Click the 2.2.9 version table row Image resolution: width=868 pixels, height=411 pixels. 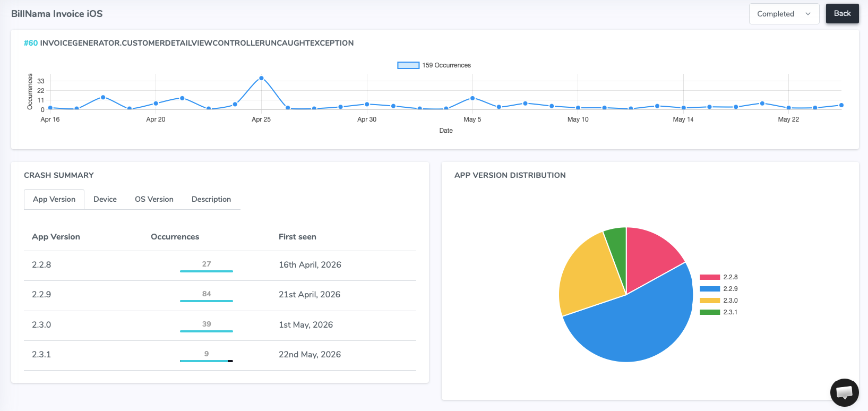[220, 295]
